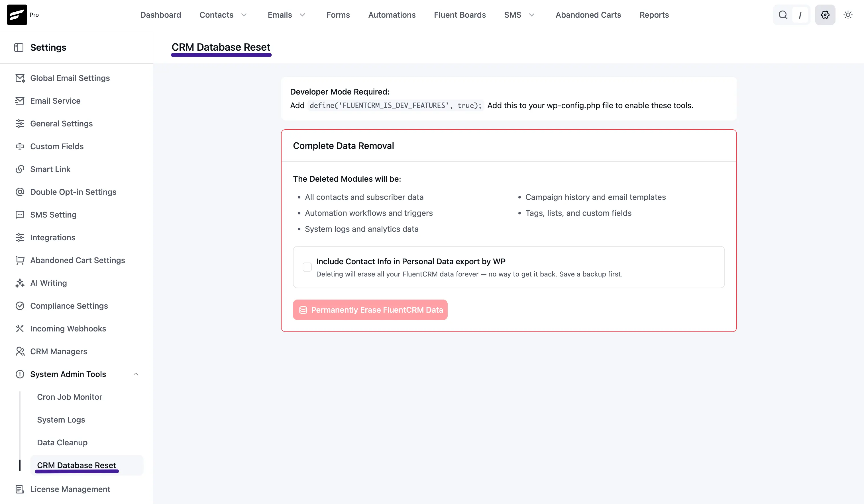Click Permanently Erase FluentCRM Data button
This screenshot has height=504, width=864.
click(x=370, y=310)
